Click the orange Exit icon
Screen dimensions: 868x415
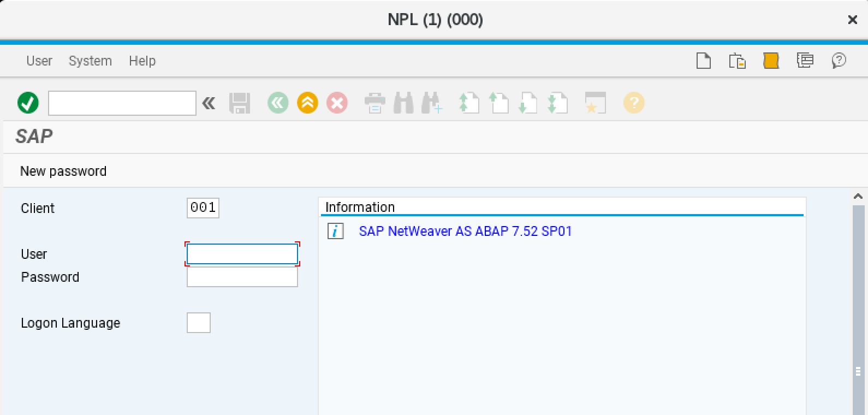[x=307, y=103]
